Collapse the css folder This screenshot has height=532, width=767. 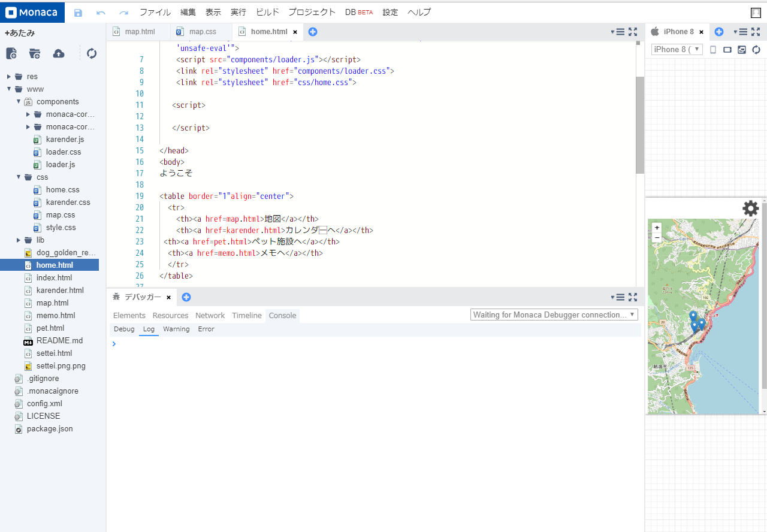(19, 177)
